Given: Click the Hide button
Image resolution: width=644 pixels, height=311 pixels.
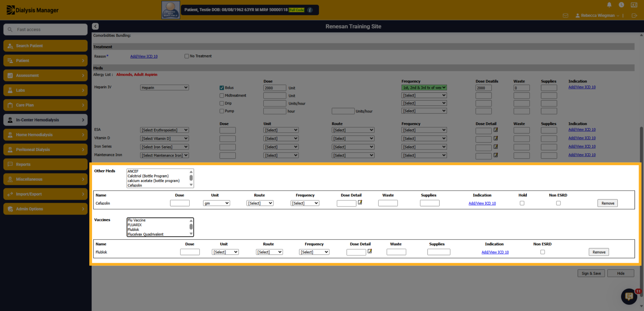Looking at the screenshot, I should (x=621, y=273).
